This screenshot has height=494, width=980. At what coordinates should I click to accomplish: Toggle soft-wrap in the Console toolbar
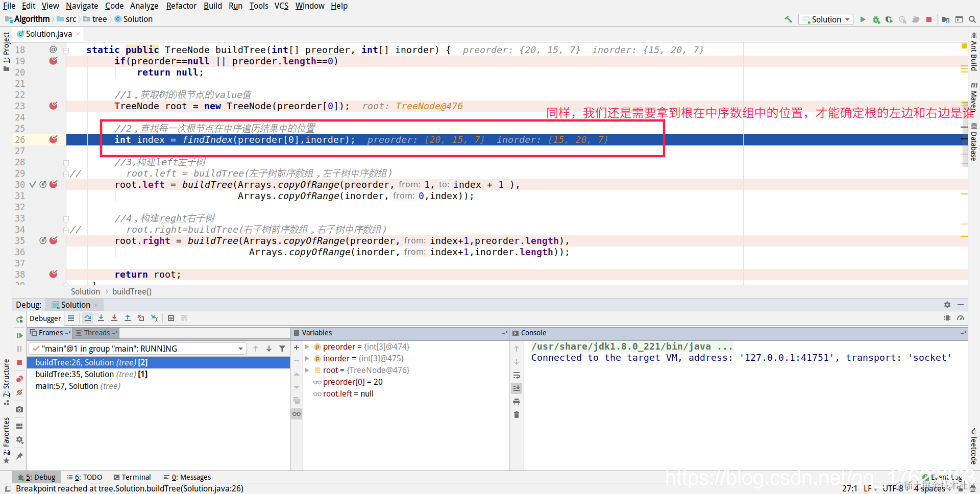pos(517,375)
